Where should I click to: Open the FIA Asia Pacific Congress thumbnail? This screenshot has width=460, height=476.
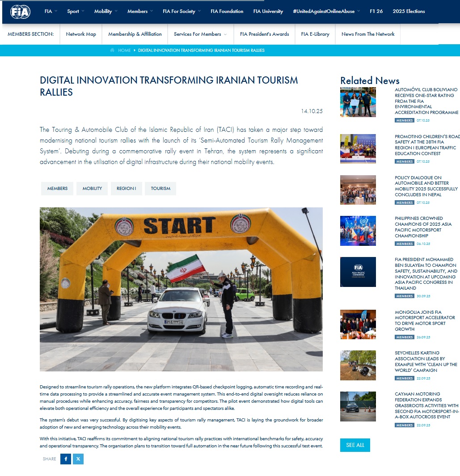pos(358,272)
